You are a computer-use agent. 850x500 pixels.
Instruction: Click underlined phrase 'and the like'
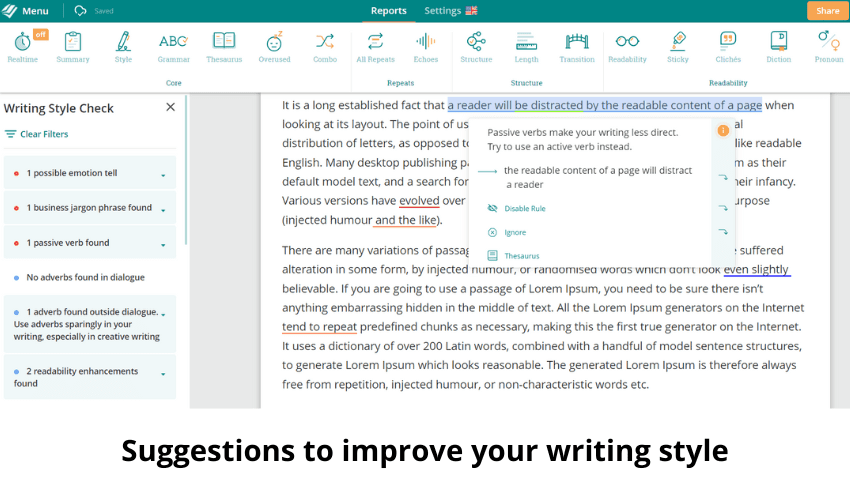(406, 220)
